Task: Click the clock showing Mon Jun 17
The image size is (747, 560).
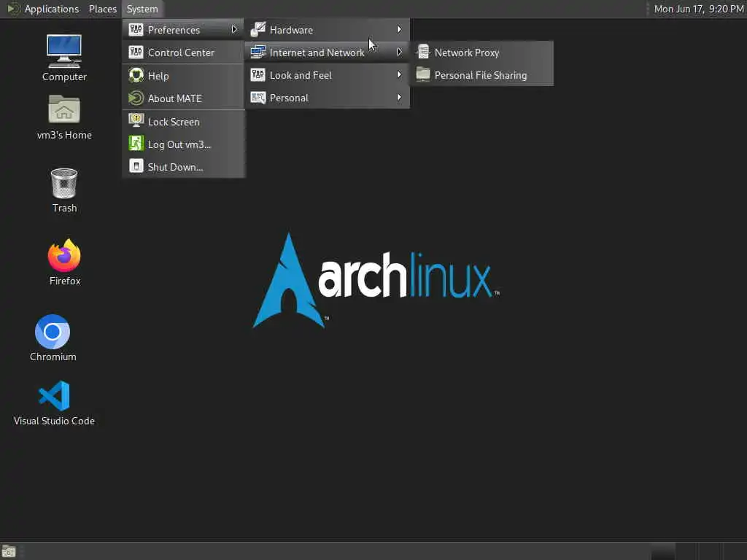Action: tap(698, 9)
